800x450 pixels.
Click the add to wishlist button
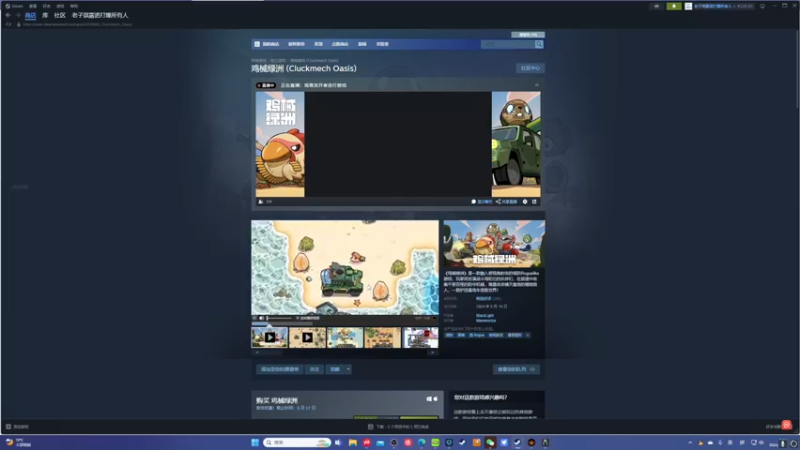280,369
